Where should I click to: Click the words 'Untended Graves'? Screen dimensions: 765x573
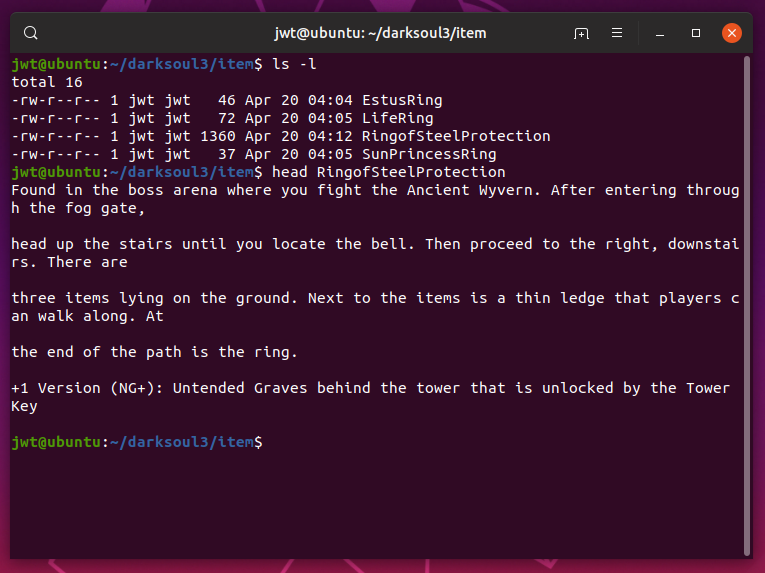click(240, 389)
